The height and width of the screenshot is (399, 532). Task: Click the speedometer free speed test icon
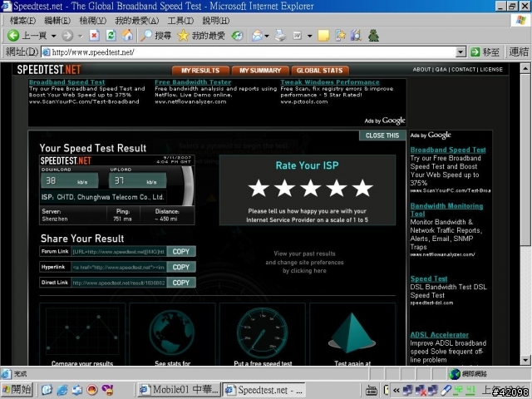click(x=263, y=332)
